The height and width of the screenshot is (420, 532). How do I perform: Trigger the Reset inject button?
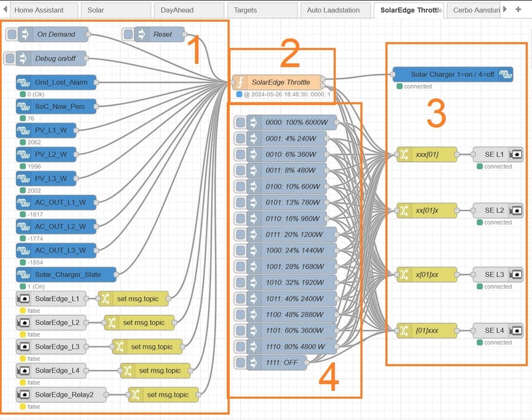128,35
